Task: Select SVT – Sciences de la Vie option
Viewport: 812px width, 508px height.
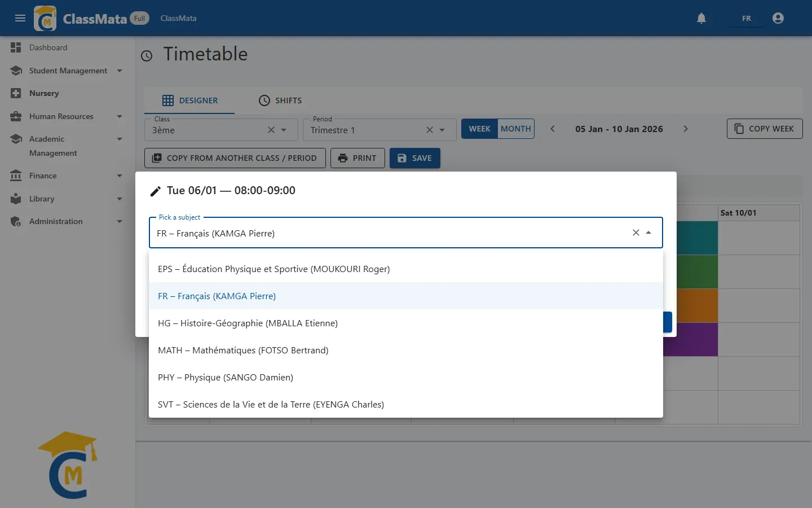Action: pyautogui.click(x=406, y=404)
